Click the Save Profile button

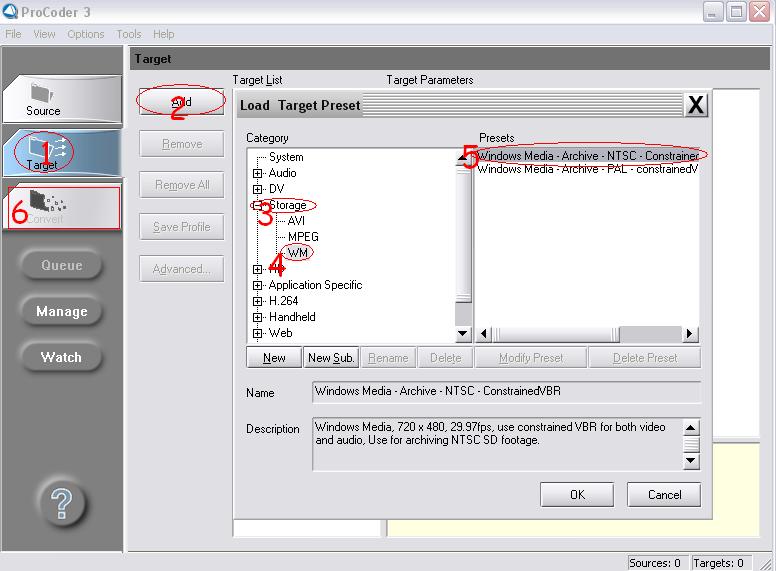(x=182, y=227)
